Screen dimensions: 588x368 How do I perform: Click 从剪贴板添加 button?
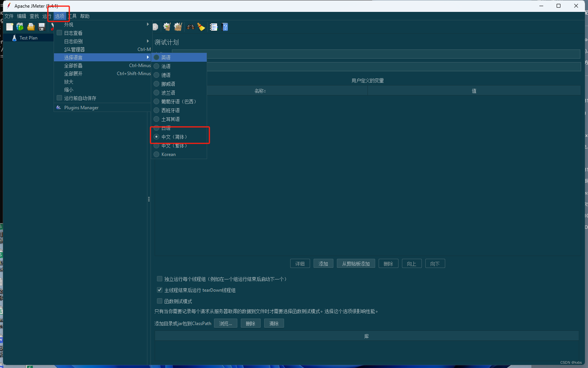pyautogui.click(x=356, y=264)
